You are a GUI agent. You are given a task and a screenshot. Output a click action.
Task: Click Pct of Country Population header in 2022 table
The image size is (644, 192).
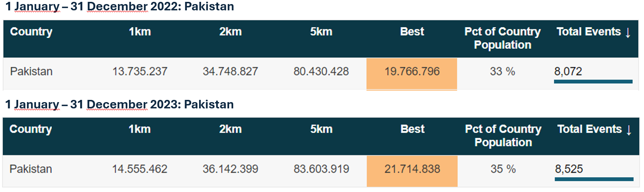(x=502, y=38)
